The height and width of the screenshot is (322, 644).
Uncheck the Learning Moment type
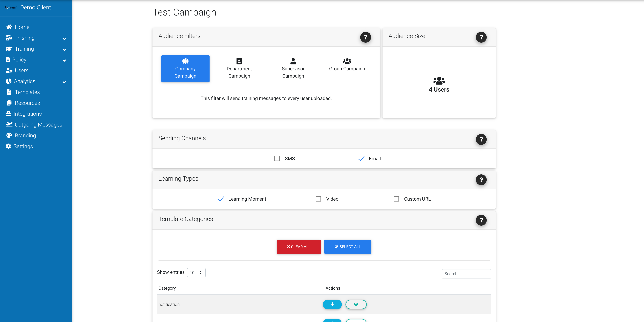pyautogui.click(x=221, y=199)
